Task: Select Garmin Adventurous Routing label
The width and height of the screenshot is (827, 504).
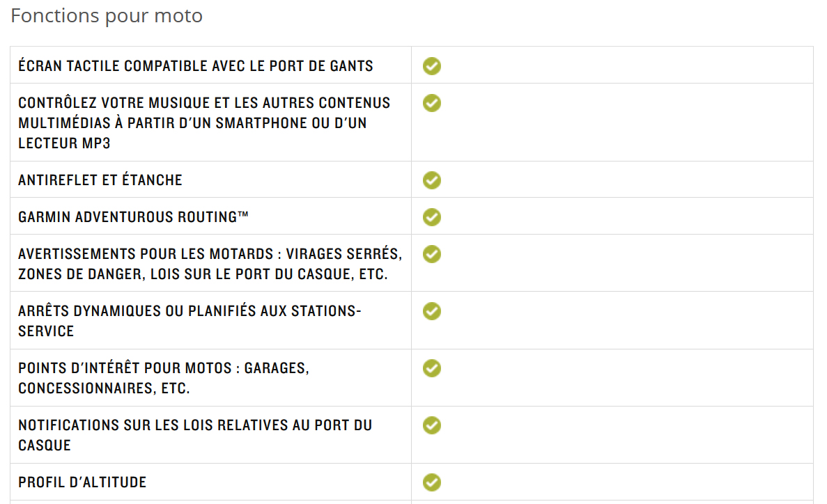Action: (x=133, y=217)
